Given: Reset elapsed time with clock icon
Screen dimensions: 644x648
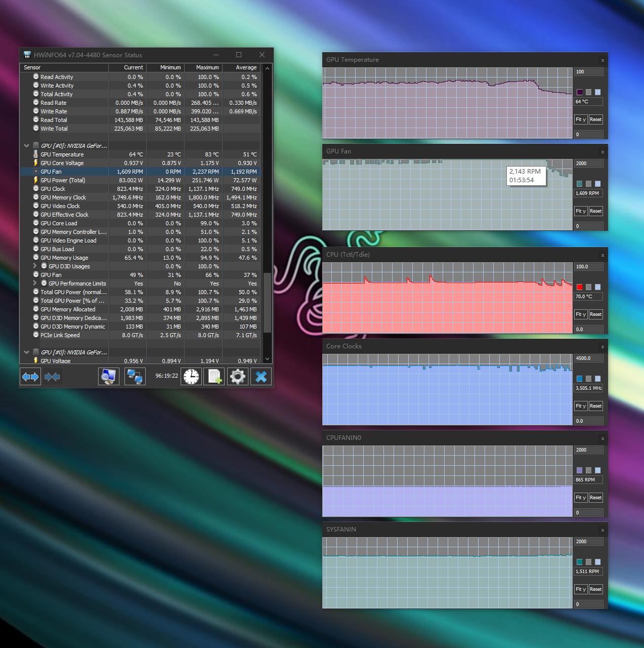Looking at the screenshot, I should click(x=191, y=377).
